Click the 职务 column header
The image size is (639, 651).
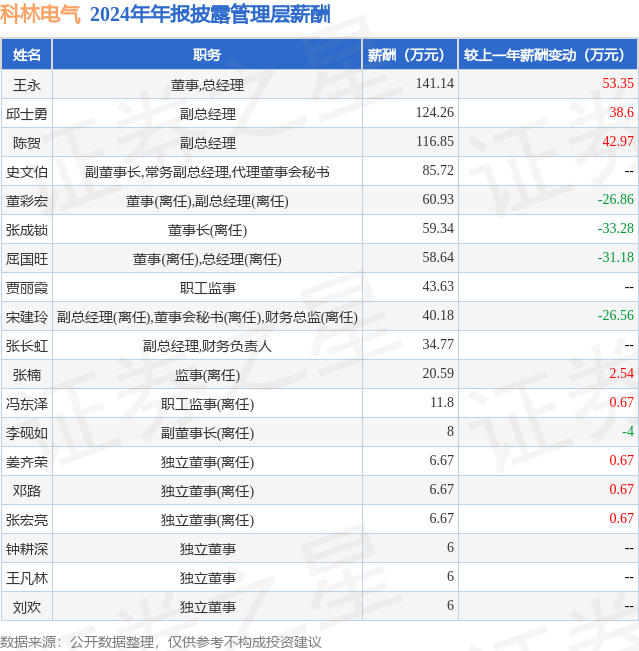207,55
